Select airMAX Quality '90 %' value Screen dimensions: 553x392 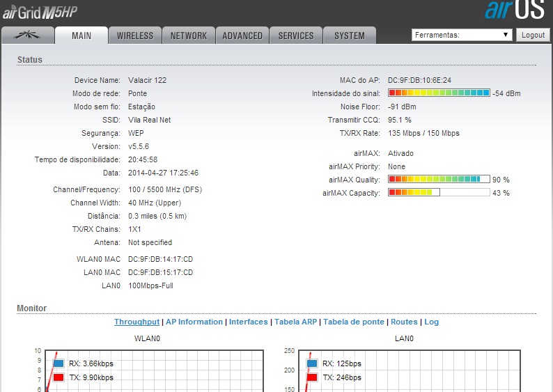pos(501,180)
